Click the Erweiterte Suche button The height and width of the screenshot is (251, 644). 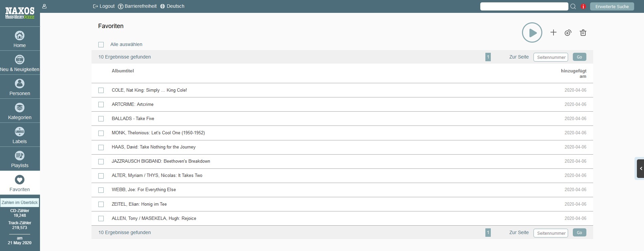(612, 6)
